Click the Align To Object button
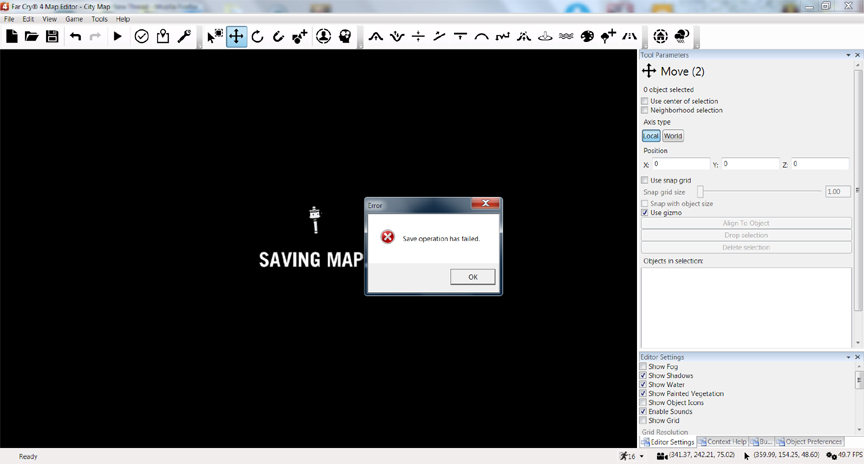 tap(746, 223)
